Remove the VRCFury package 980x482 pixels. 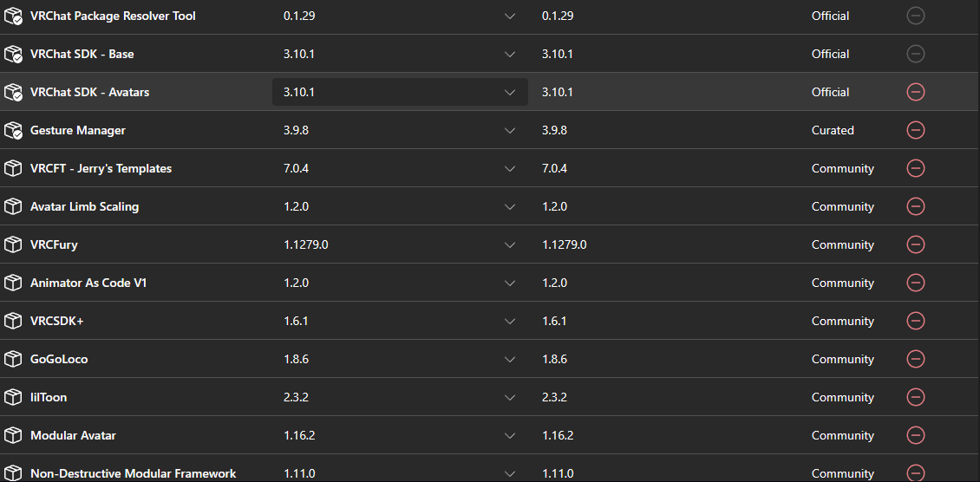pos(915,244)
